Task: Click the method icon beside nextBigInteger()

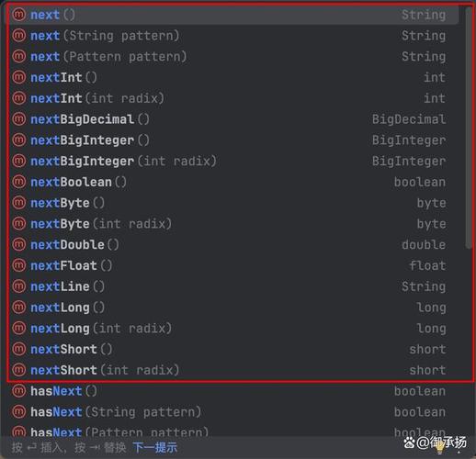Action: click(x=19, y=140)
